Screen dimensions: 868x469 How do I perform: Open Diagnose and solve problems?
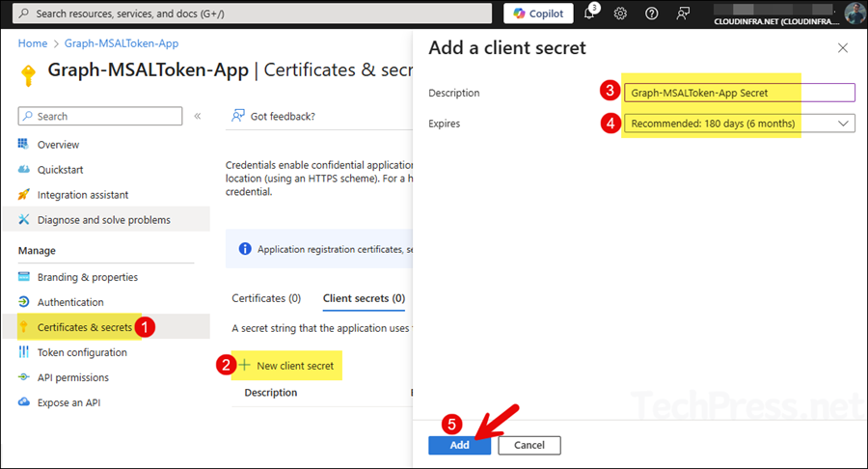tap(103, 220)
